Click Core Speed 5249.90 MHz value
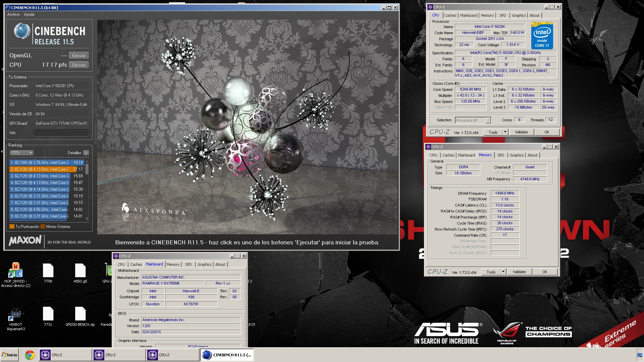 pyautogui.click(x=471, y=89)
